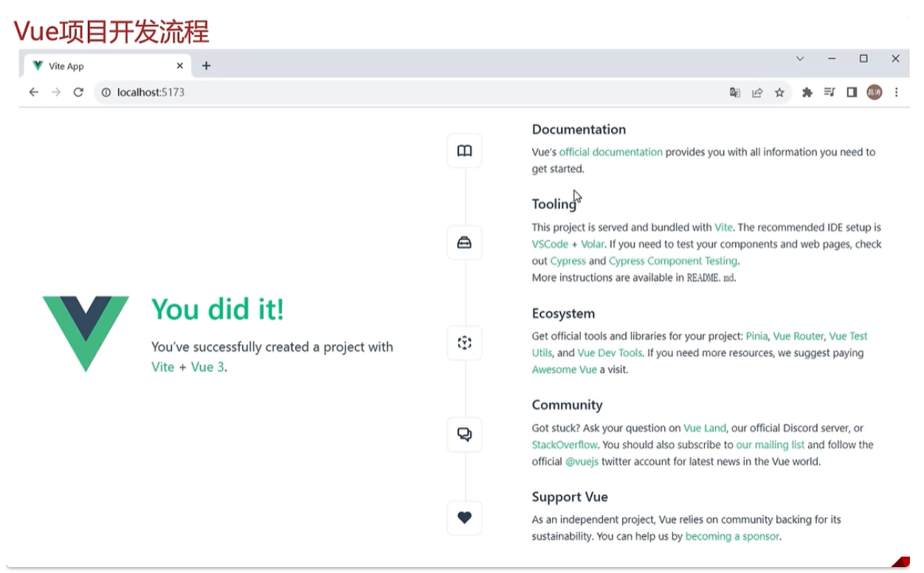Viewport: 924px width, 573px height.
Task: Open the official documentation link
Action: pyautogui.click(x=610, y=152)
